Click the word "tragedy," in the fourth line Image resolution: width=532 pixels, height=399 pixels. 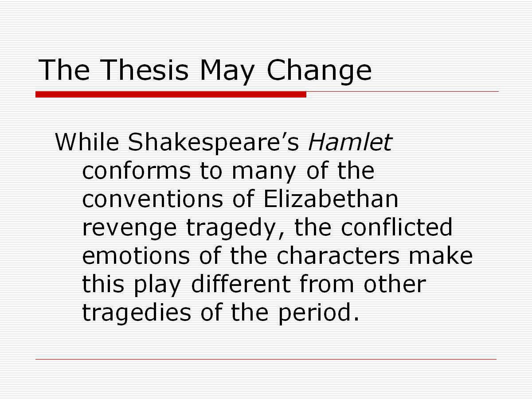click(x=235, y=228)
